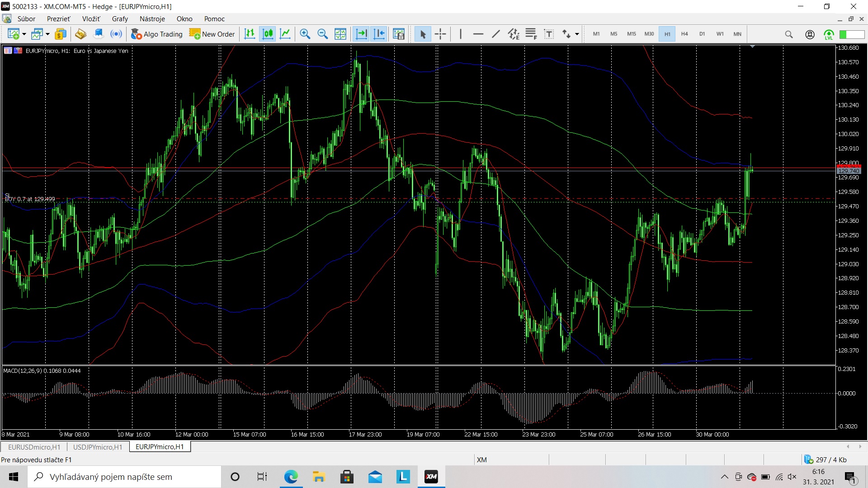Click the chart profiles icon
The height and width of the screenshot is (488, 868).
(x=37, y=34)
